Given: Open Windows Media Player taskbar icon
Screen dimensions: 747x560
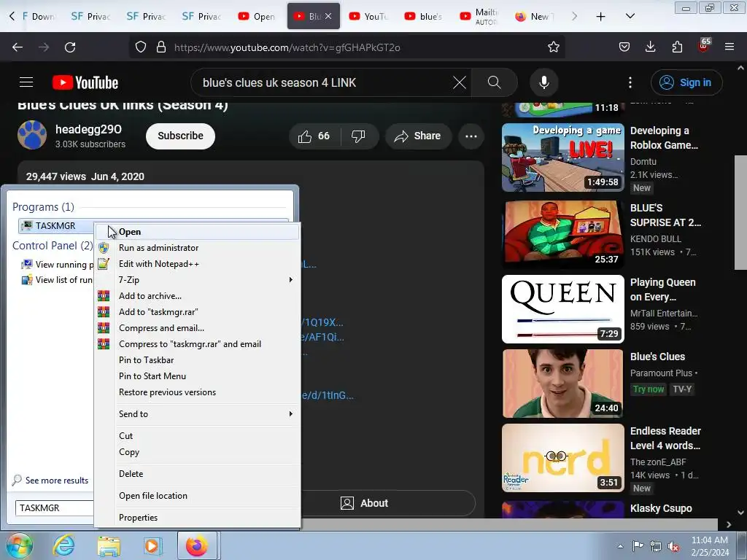Looking at the screenshot, I should tap(153, 545).
